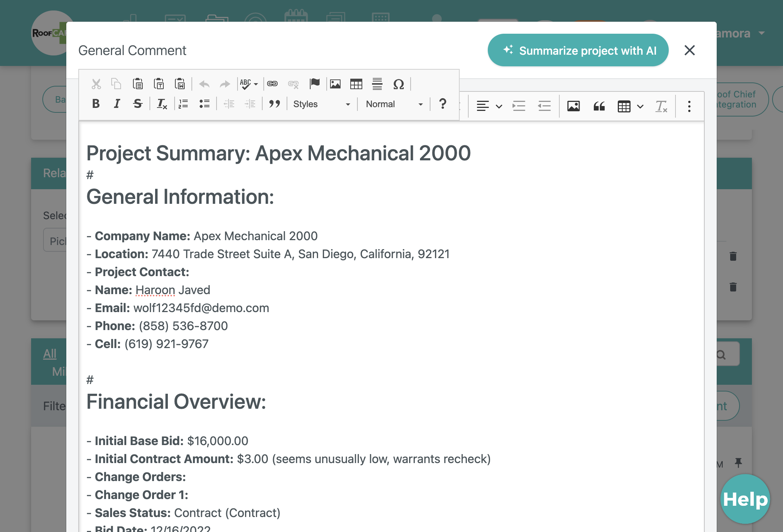Click the Paste clipboard icon
This screenshot has width=783, height=532.
[x=137, y=84]
